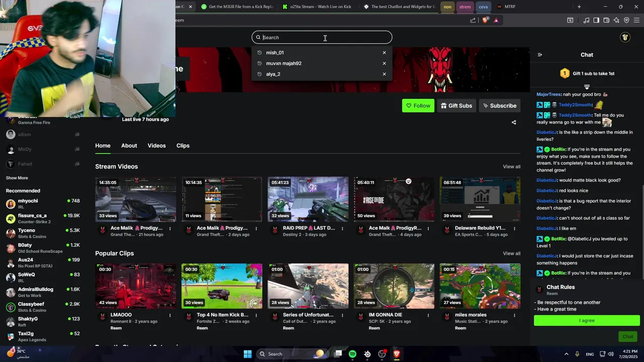Switch to the Home tab
The width and height of the screenshot is (644, 362).
(103, 145)
